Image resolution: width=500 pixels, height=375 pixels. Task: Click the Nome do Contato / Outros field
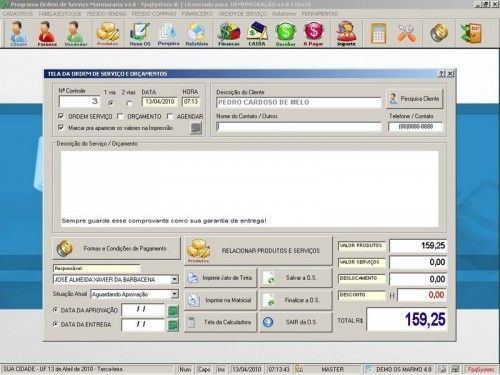(298, 127)
